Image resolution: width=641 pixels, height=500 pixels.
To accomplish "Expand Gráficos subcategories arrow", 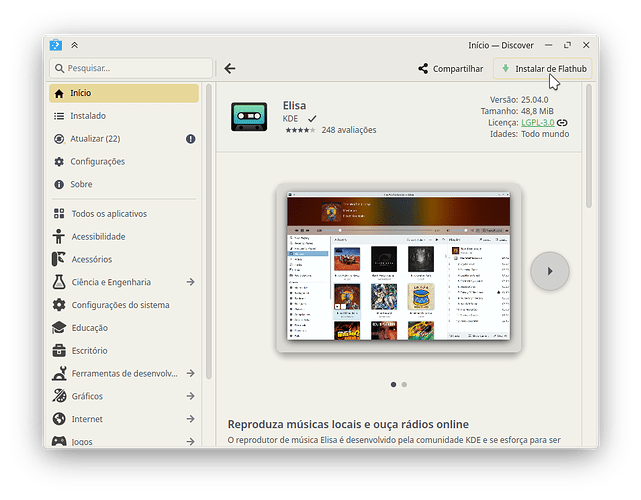I will [191, 396].
